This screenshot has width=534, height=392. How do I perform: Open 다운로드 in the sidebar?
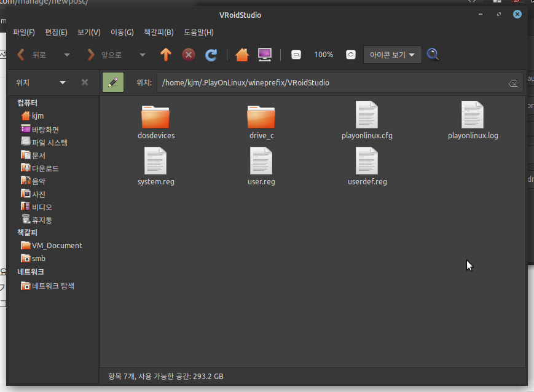click(x=40, y=168)
